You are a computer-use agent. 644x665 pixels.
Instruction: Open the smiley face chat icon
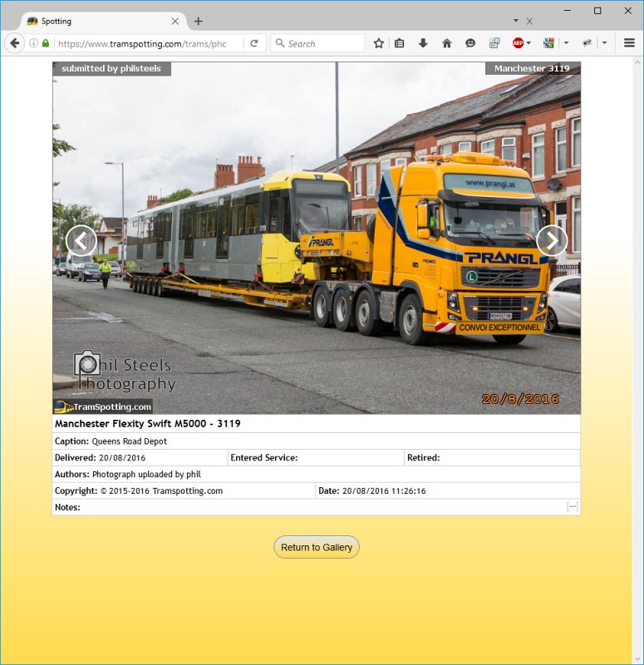pos(470,43)
